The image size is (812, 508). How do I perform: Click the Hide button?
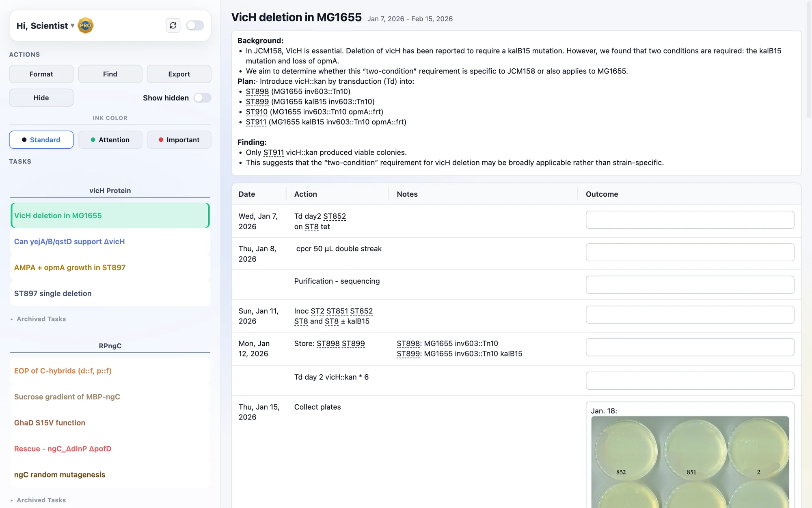point(41,98)
